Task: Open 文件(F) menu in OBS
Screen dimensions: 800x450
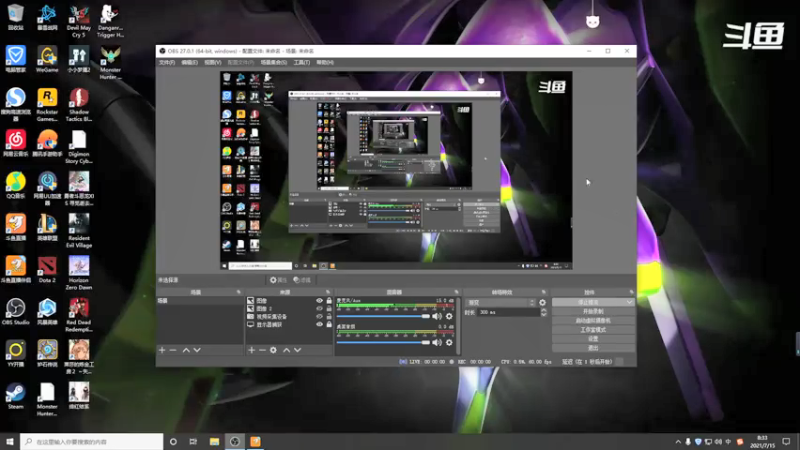Action: point(167,62)
